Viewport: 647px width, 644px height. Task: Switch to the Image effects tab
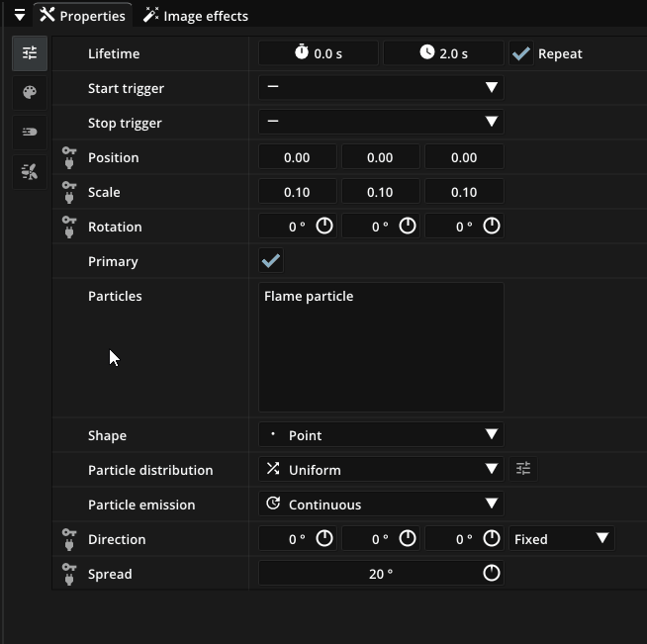pos(196,16)
